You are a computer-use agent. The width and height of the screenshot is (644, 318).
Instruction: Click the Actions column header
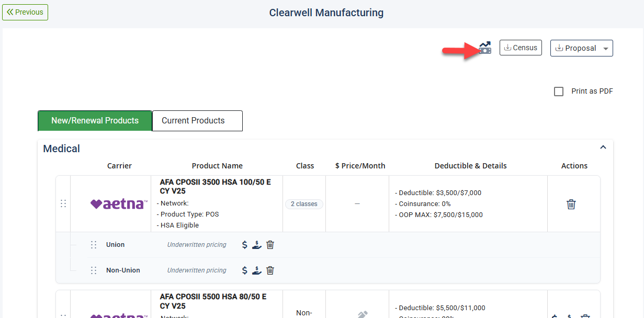pyautogui.click(x=574, y=166)
